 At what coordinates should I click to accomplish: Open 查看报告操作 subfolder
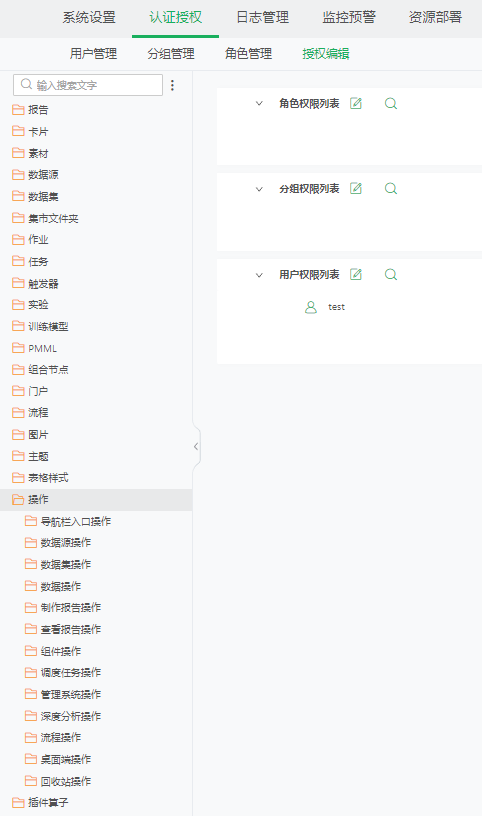coord(71,630)
